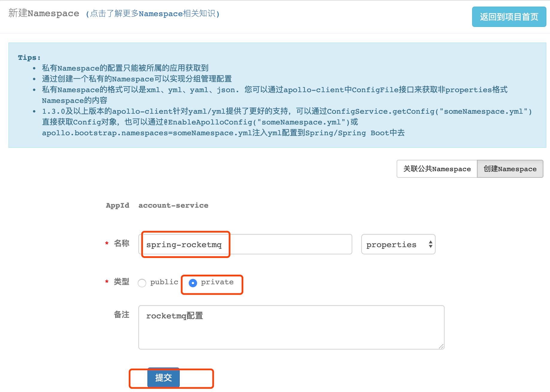This screenshot has height=392, width=550.
Task: Open the Namespace knowledge link in title
Action: pyautogui.click(x=153, y=14)
